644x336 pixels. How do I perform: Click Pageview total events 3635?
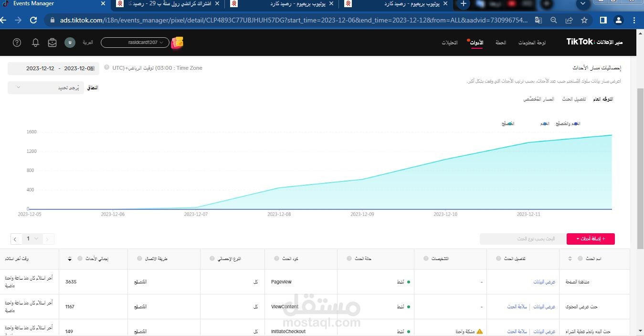pos(71,282)
